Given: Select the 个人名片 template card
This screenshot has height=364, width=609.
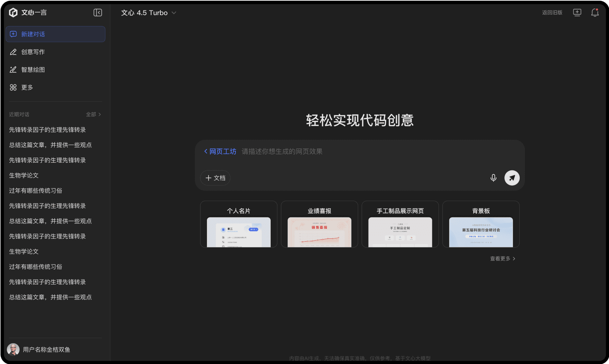Looking at the screenshot, I should tap(239, 224).
